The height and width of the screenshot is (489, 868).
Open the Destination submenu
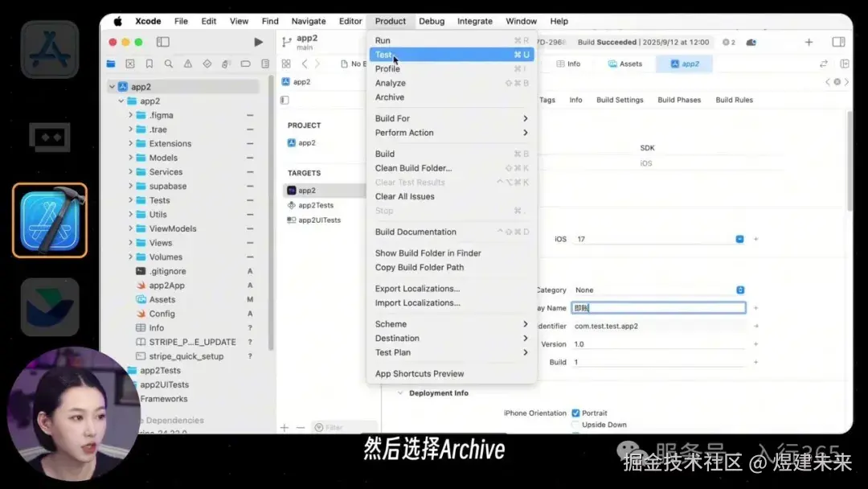tap(452, 339)
